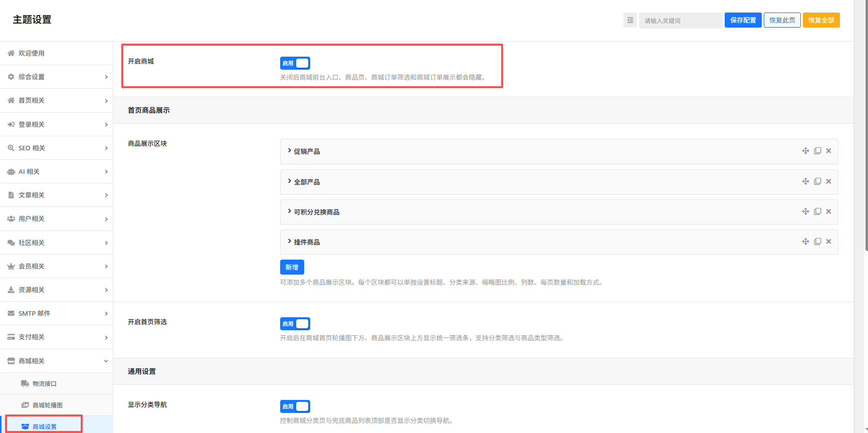Click the 保存配置 button
The image size is (868, 433).
click(x=743, y=21)
